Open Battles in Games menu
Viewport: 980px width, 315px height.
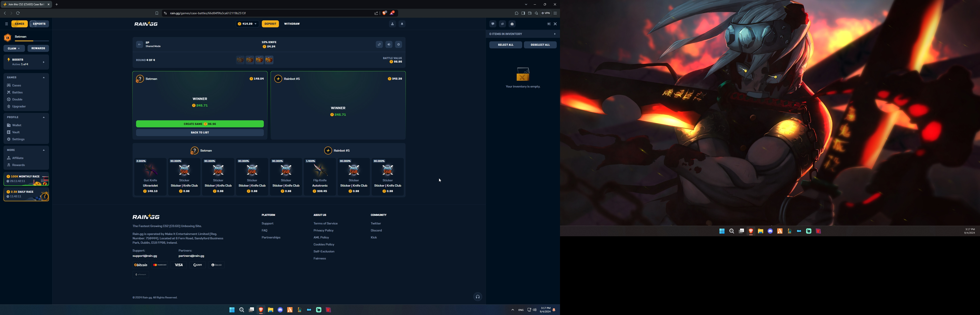pyautogui.click(x=17, y=93)
